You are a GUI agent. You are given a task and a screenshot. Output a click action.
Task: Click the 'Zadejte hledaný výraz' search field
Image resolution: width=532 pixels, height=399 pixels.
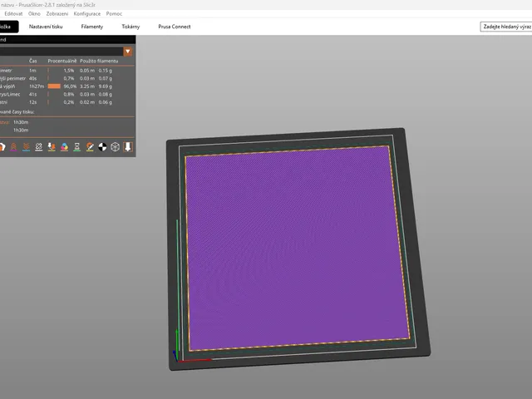coord(506,27)
